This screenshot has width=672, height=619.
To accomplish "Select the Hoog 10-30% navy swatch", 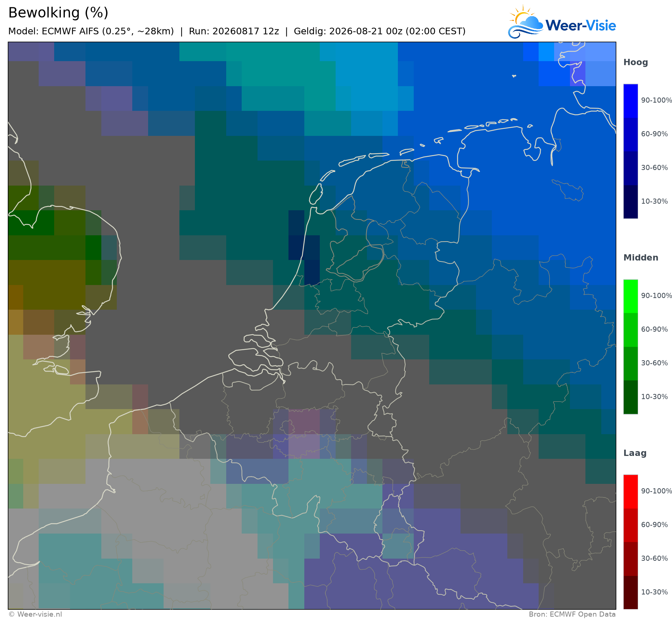I will [x=630, y=202].
